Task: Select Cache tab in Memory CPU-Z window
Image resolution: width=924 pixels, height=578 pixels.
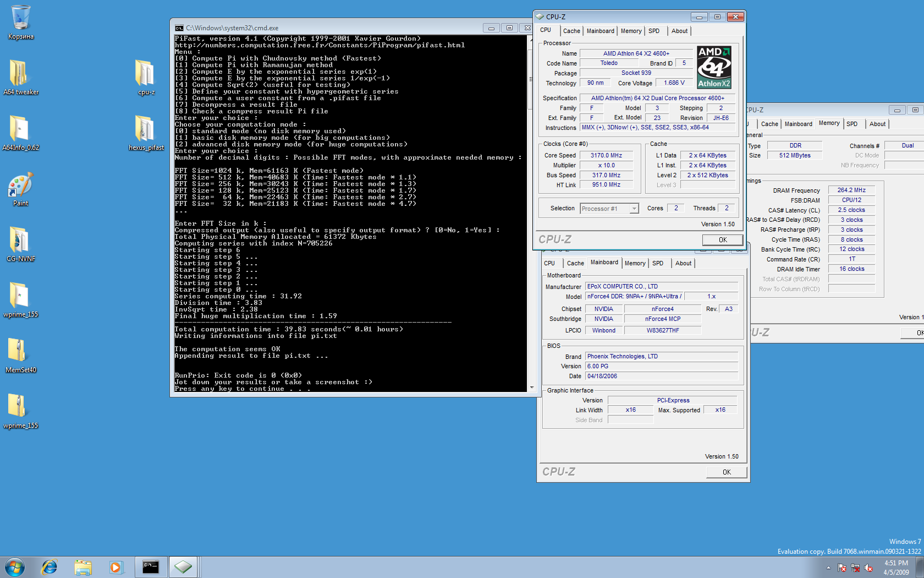Action: pyautogui.click(x=769, y=124)
